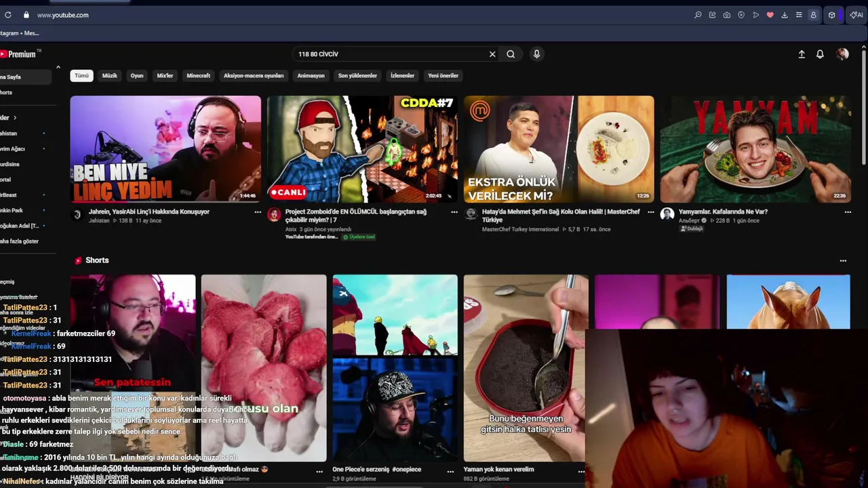Open the Shorts shelf three-dot menu
Image resolution: width=868 pixels, height=488 pixels.
point(843,261)
